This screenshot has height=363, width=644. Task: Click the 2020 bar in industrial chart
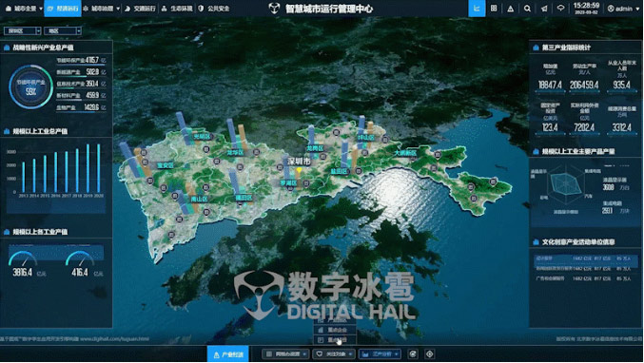point(99,168)
